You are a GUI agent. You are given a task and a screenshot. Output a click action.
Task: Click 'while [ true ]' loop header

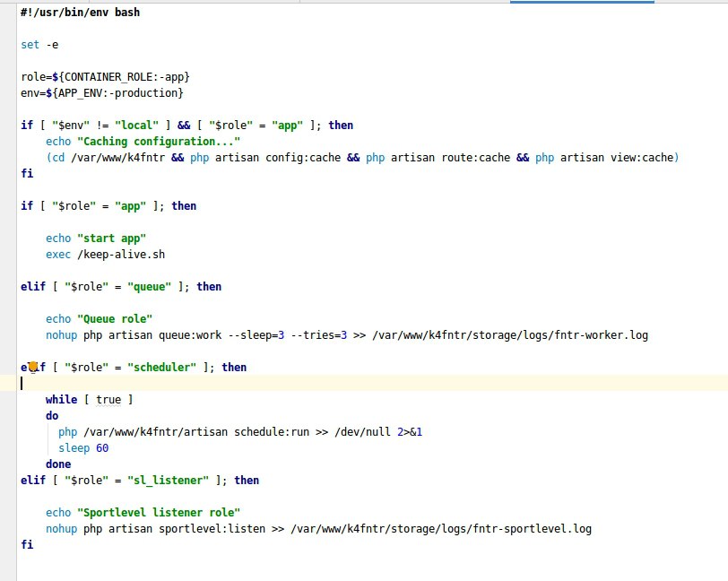[x=89, y=399]
